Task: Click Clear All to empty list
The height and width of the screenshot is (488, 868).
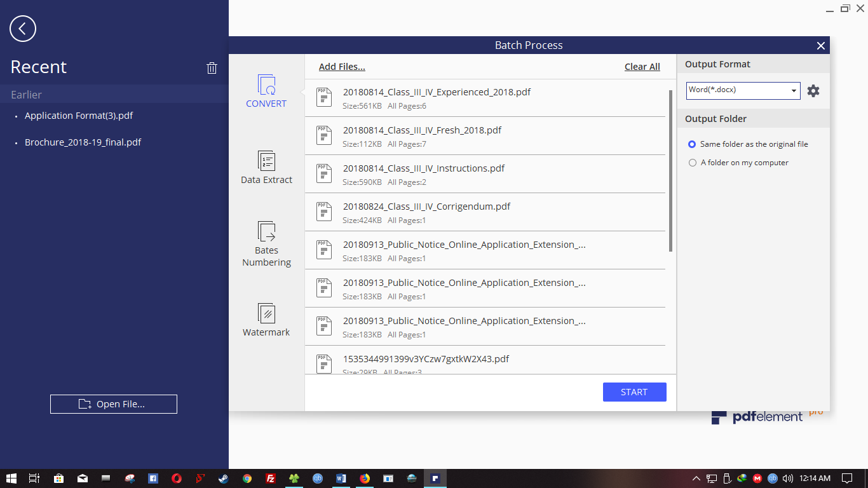Action: click(x=642, y=67)
